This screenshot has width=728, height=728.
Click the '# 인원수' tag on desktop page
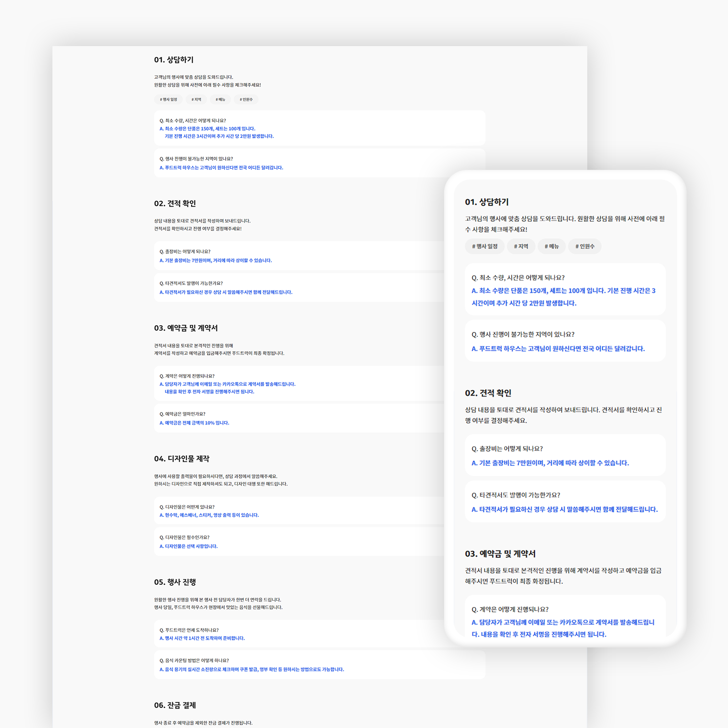246,99
